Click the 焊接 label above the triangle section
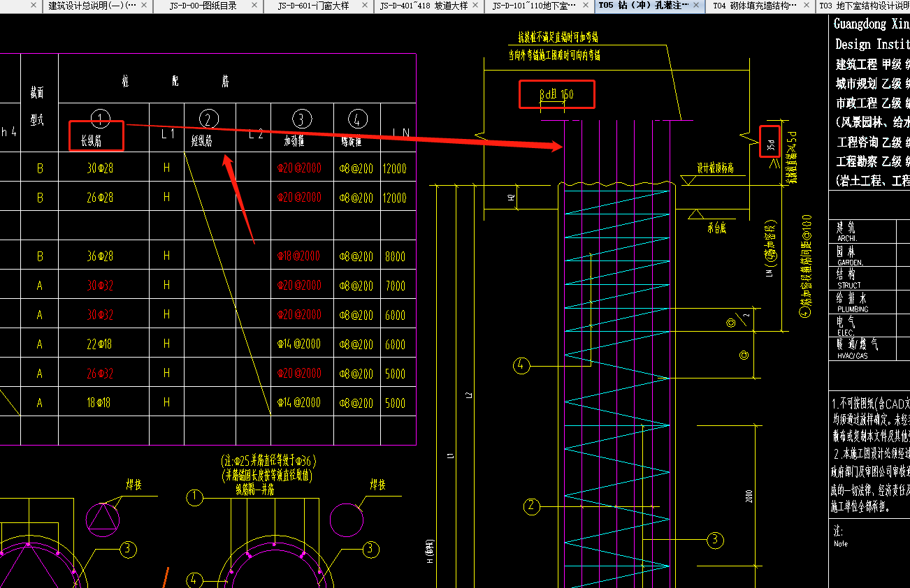 pos(133,485)
